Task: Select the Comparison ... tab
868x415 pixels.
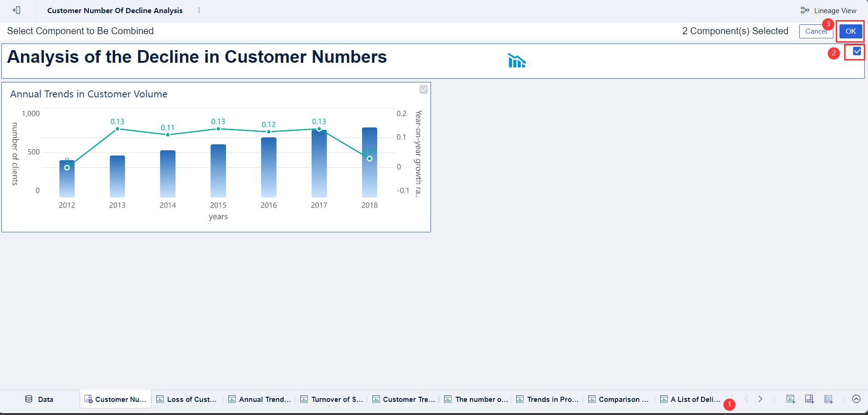Action: [619, 399]
